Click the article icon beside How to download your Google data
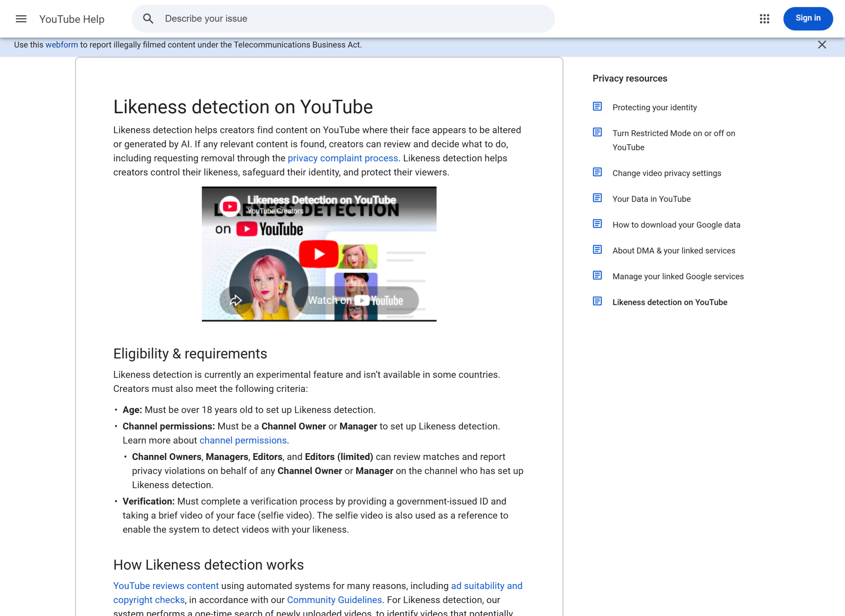The width and height of the screenshot is (845, 616). click(x=597, y=224)
